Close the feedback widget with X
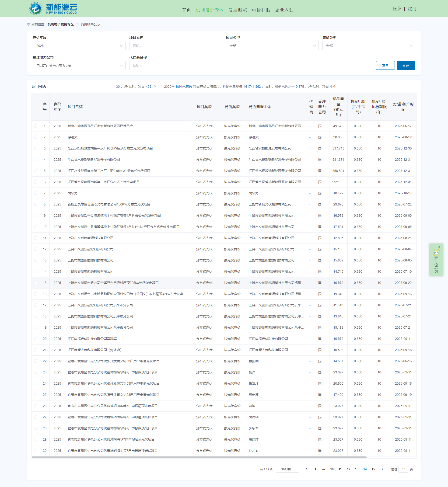The image size is (448, 487). pyautogui.click(x=439, y=247)
